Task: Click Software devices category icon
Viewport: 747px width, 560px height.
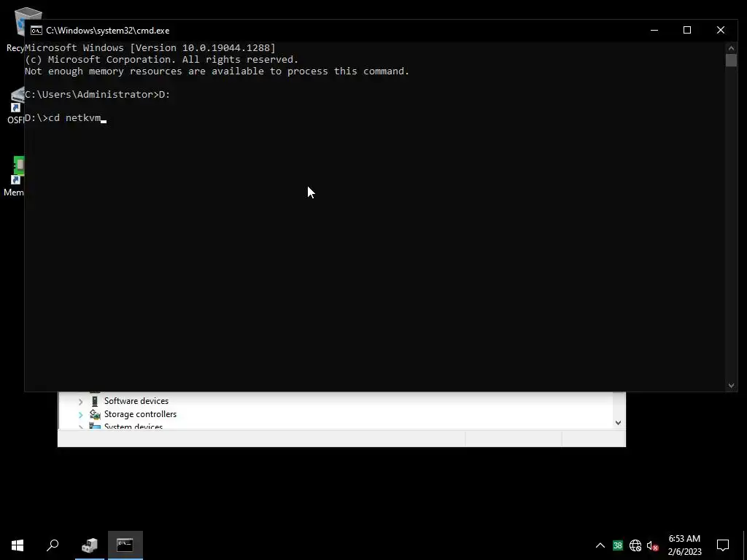Action: tap(95, 401)
